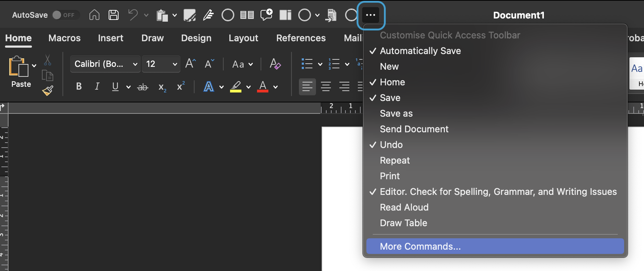This screenshot has width=644, height=271.
Task: Toggle Italic formatting
Action: (97, 86)
